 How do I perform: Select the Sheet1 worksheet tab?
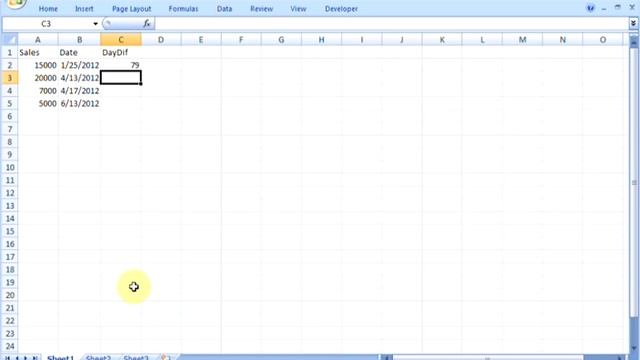point(60,358)
